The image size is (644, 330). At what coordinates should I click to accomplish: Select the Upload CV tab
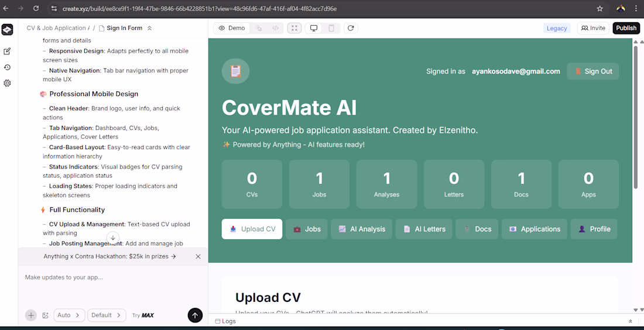[252, 229]
